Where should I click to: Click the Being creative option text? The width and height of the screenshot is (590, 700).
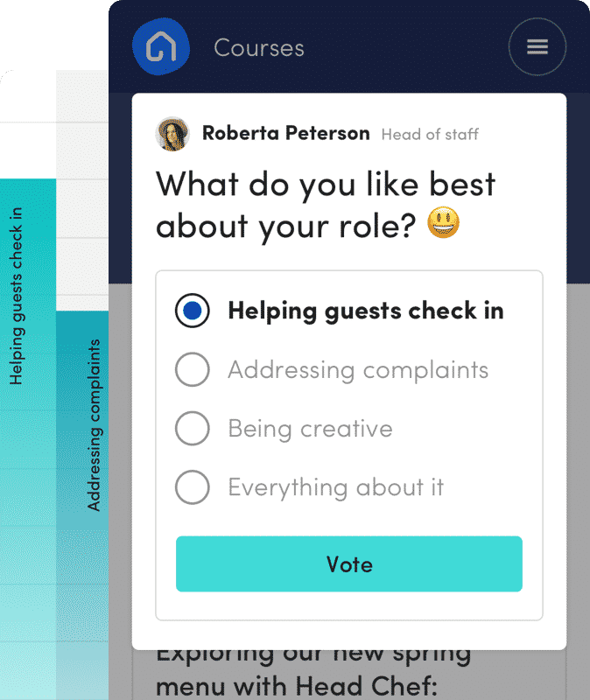coord(311,429)
